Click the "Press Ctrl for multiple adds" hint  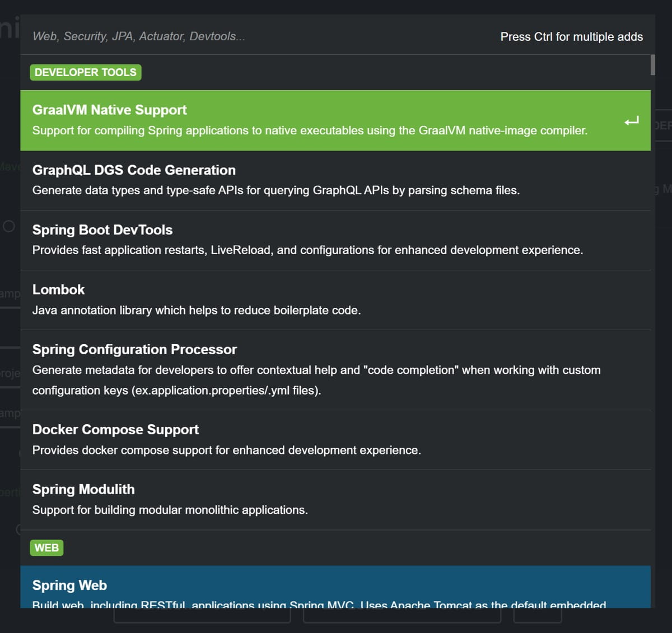coord(571,37)
